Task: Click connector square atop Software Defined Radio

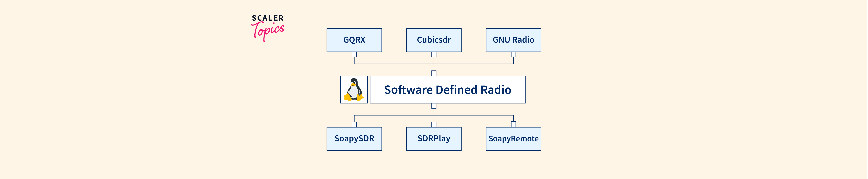Action: coord(434,73)
